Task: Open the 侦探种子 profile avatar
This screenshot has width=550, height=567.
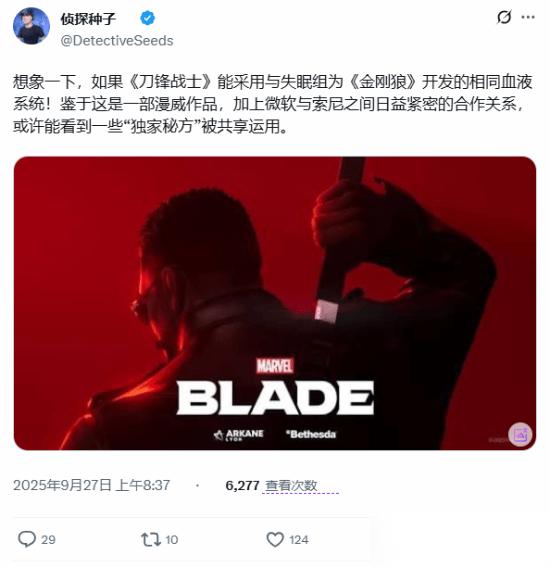Action: pos(31,26)
